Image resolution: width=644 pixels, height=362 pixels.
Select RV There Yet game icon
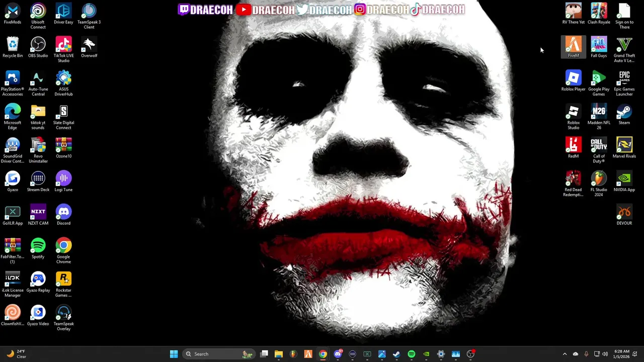pyautogui.click(x=574, y=14)
